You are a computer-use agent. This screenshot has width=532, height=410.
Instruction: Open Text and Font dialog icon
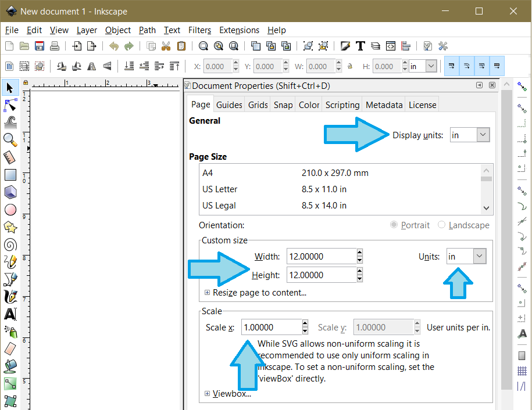[x=360, y=46]
